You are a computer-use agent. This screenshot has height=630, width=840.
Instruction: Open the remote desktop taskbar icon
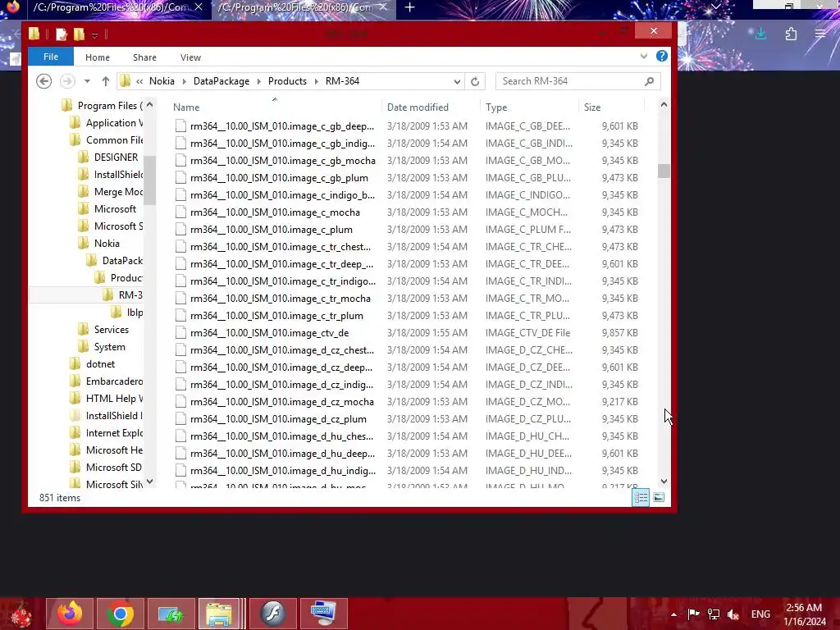323,614
